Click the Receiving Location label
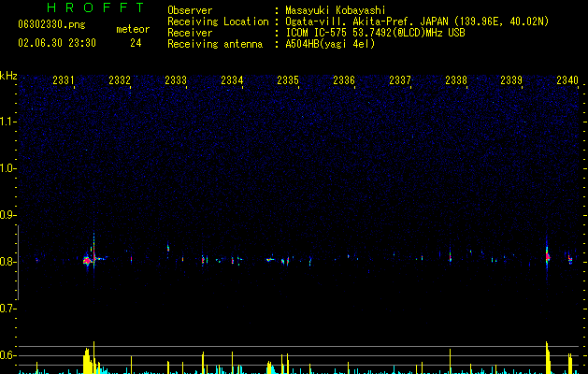The height and width of the screenshot is (374, 588). (218, 22)
